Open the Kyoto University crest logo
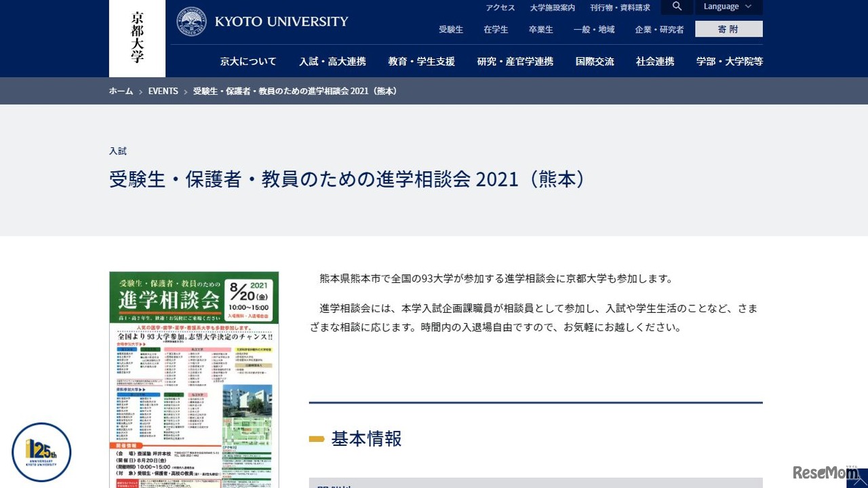Screen dimensions: 868x488 pyautogui.click(x=192, y=22)
